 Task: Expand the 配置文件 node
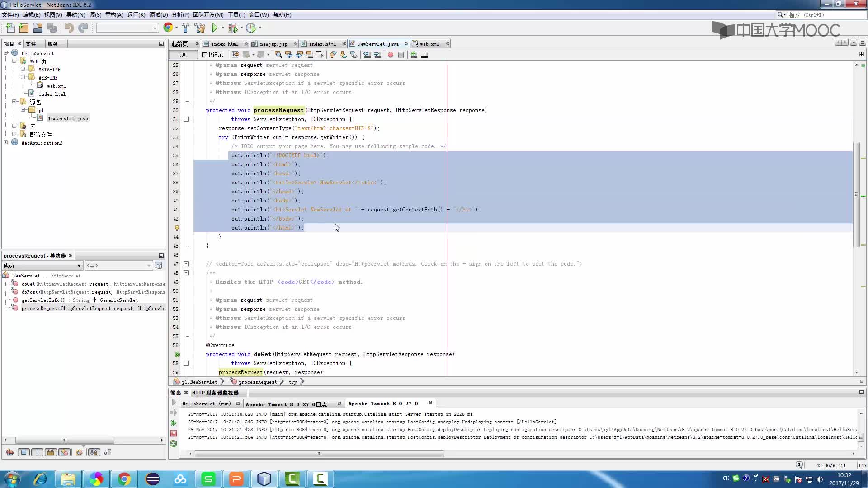pos(14,134)
